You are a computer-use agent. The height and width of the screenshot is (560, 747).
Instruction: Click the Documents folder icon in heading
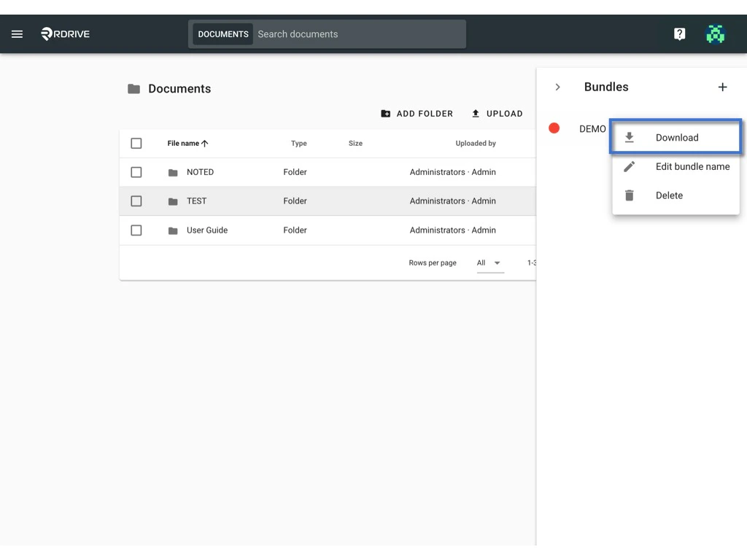pos(134,88)
